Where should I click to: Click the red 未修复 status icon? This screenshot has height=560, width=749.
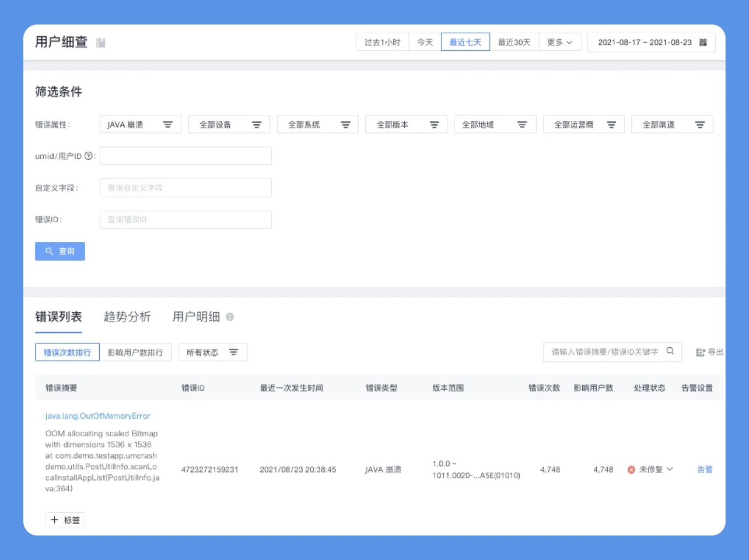(x=631, y=470)
